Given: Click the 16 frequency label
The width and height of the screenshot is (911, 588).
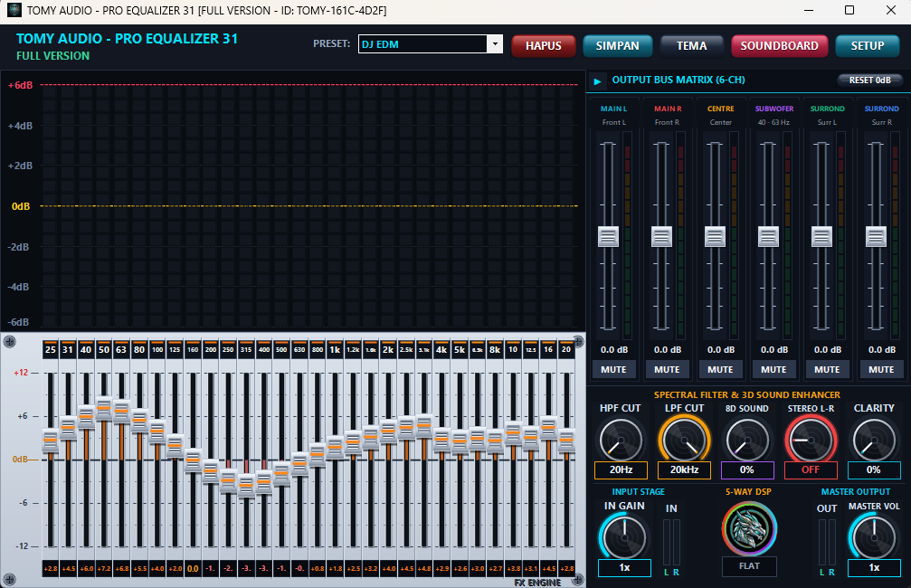Looking at the screenshot, I should [548, 349].
